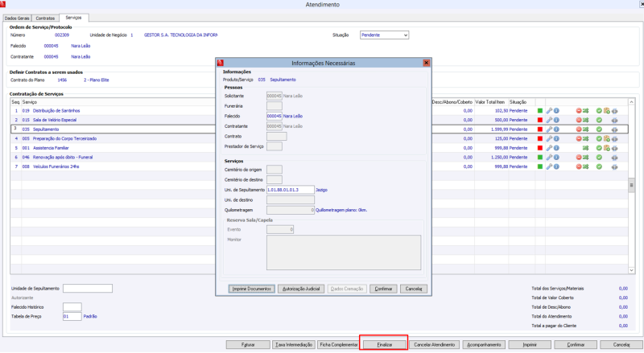Switch to the Dados Gerais tab

point(17,18)
